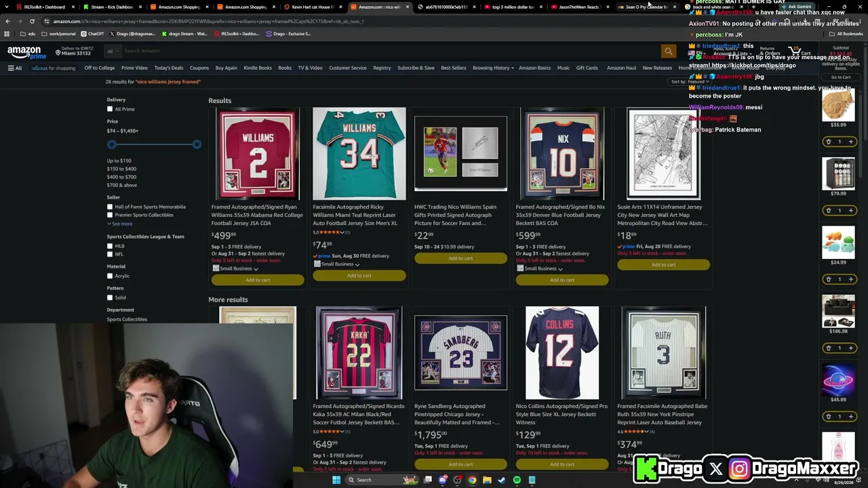The width and height of the screenshot is (868, 488).
Task: Expand See more sellers list
Action: click(119, 224)
